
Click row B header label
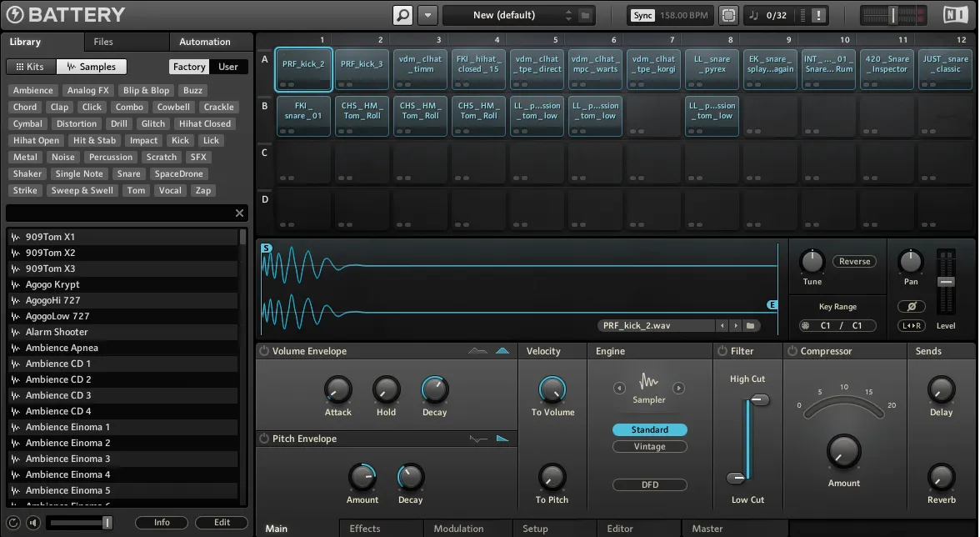(264, 106)
